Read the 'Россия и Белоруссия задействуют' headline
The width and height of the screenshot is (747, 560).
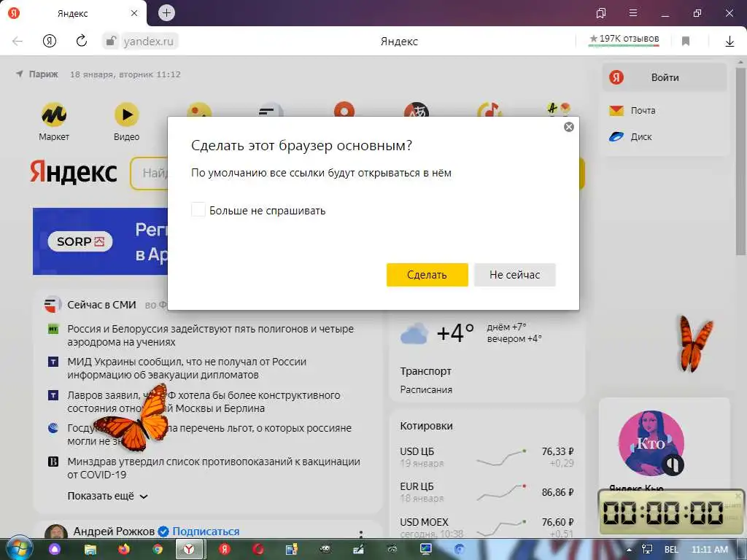211,335
